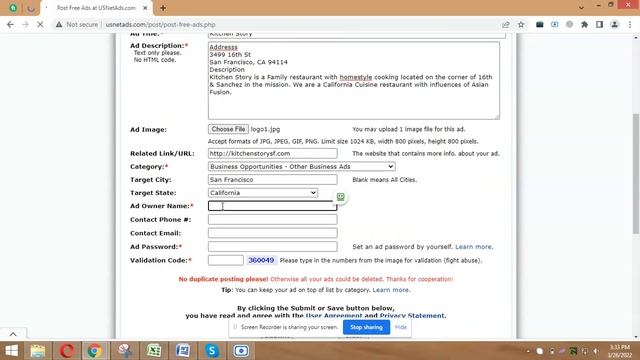Click the Contact Email field
The width and height of the screenshot is (640, 360).
pos(273,233)
